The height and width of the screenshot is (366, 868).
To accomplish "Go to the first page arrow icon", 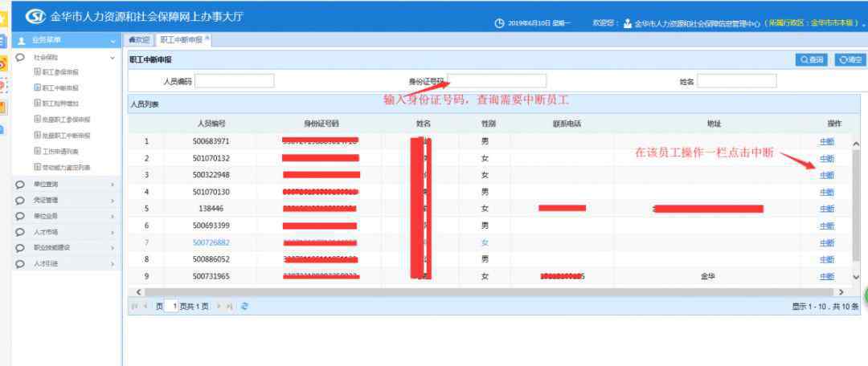I will (133, 307).
